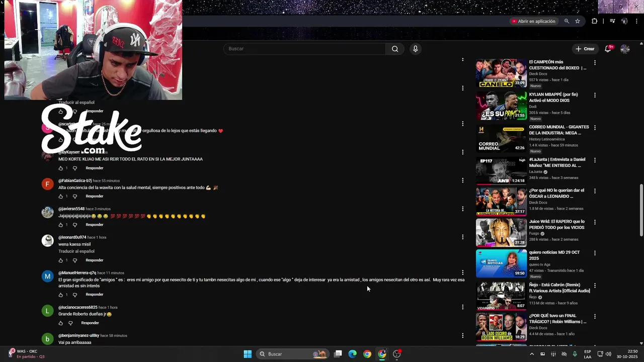Like the comment by @ByKayserr
Screen dimensions: 644x362
point(60,168)
